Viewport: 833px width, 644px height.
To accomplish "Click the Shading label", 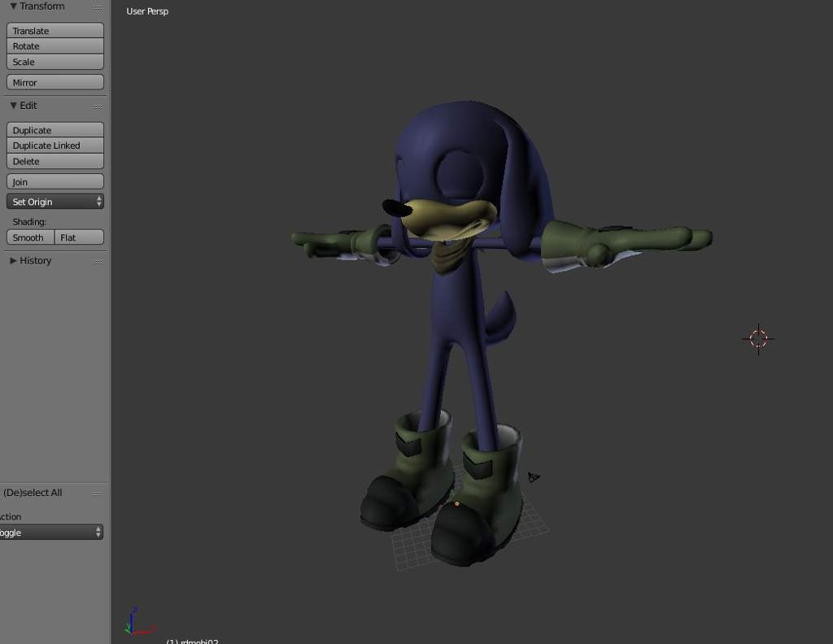I will click(29, 222).
